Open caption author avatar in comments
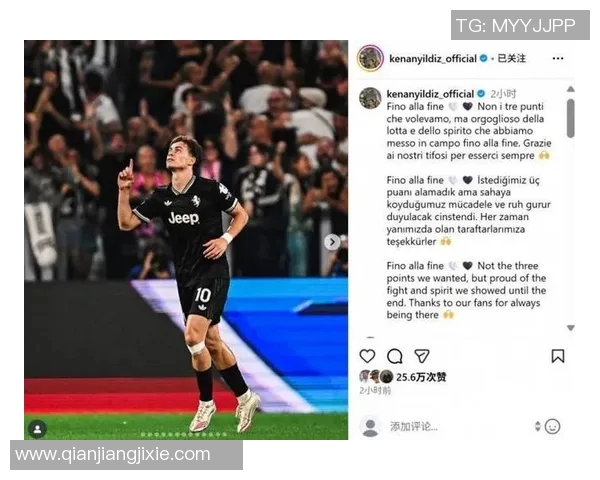The width and height of the screenshot is (600, 480). coord(370,98)
